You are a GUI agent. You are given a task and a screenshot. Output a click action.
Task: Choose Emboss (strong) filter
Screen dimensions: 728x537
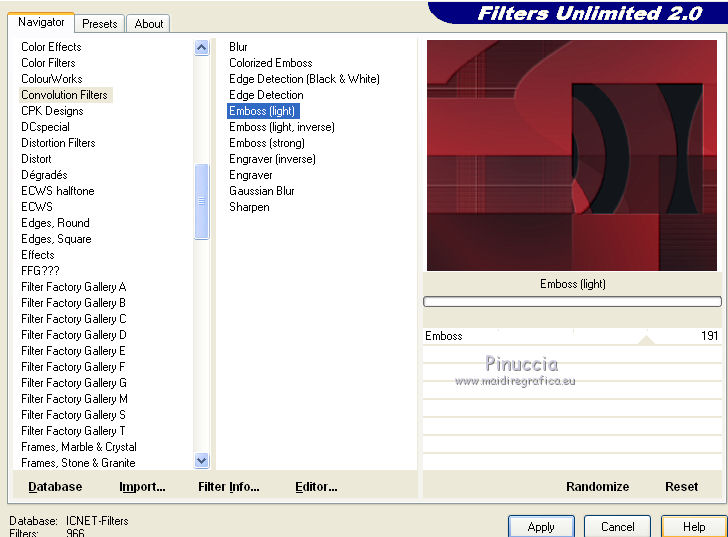(267, 143)
